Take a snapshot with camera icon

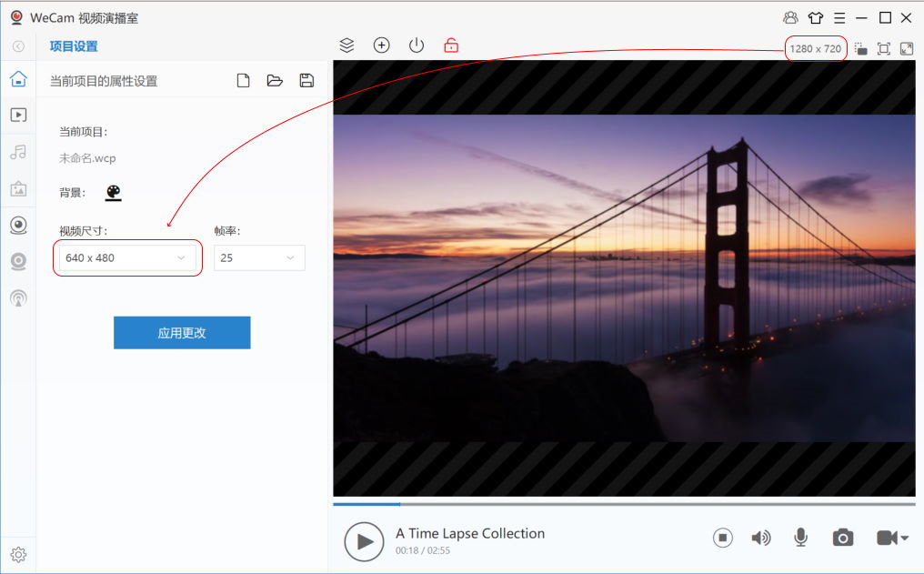[843, 538]
